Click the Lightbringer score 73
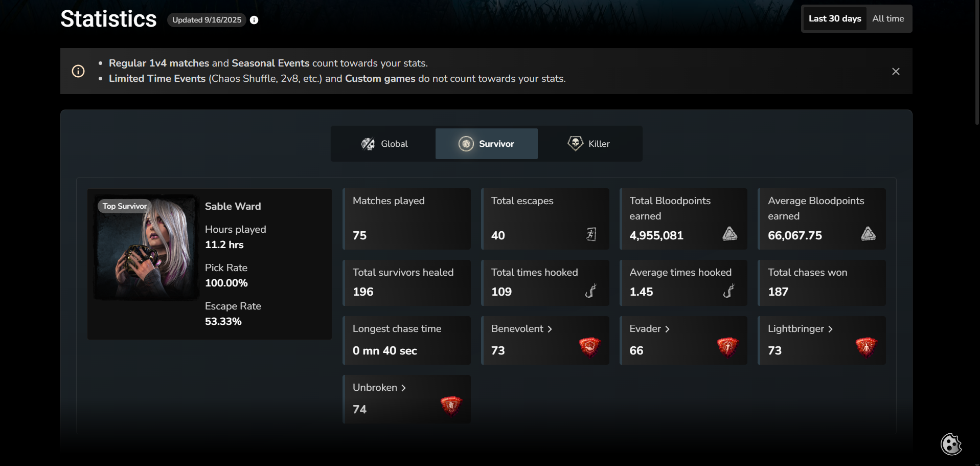Image resolution: width=980 pixels, height=466 pixels. [x=774, y=351]
